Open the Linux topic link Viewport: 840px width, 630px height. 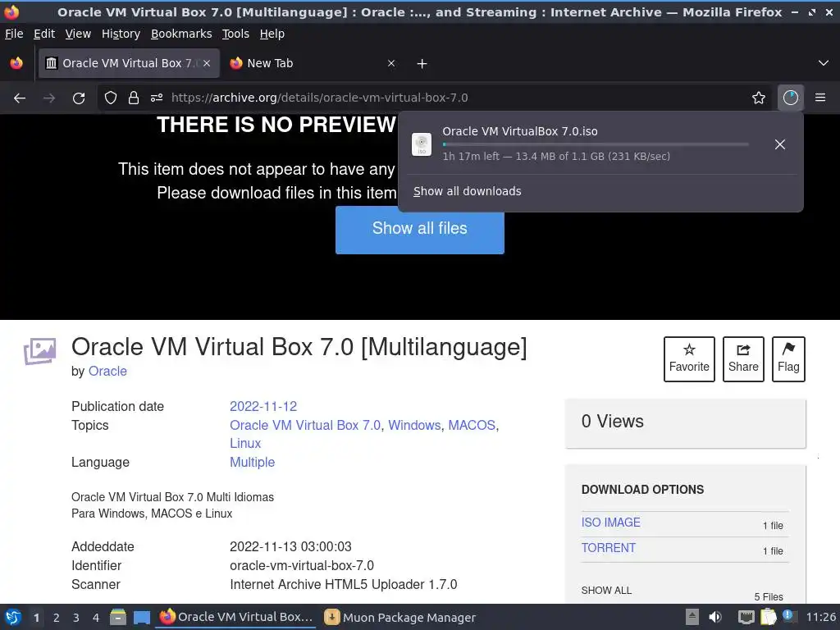[244, 444]
